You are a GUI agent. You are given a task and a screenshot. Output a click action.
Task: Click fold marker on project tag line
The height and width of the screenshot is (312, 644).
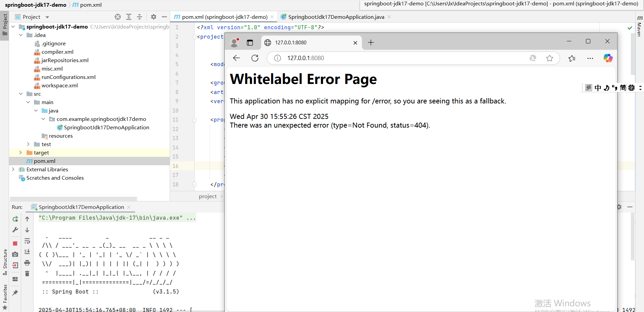click(x=195, y=37)
